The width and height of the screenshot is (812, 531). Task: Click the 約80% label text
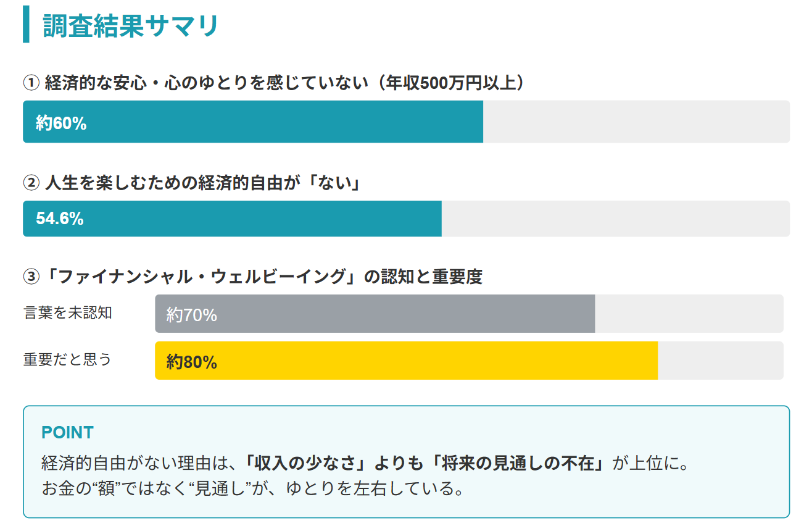[191, 362]
